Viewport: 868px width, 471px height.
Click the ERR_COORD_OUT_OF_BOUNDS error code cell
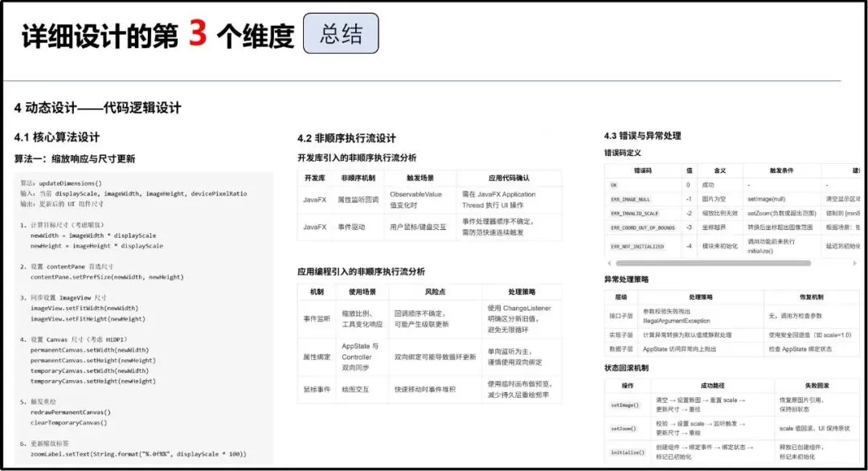(x=643, y=227)
